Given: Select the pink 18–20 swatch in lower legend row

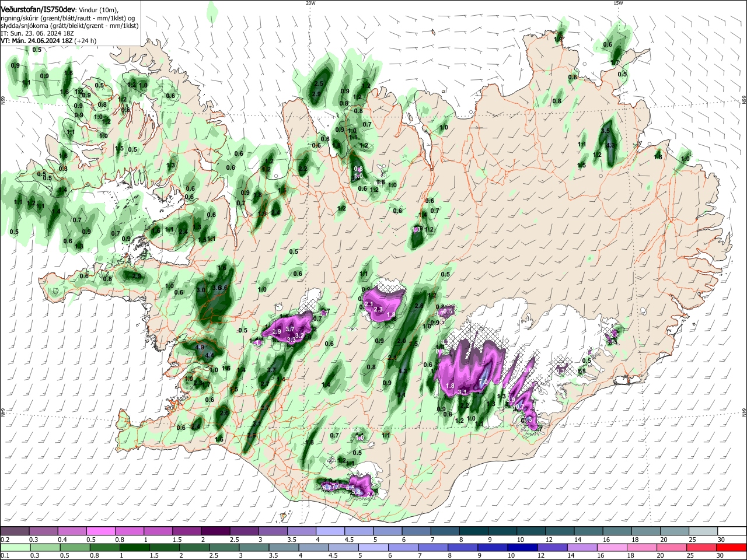Looking at the screenshot, I should click(642, 548).
